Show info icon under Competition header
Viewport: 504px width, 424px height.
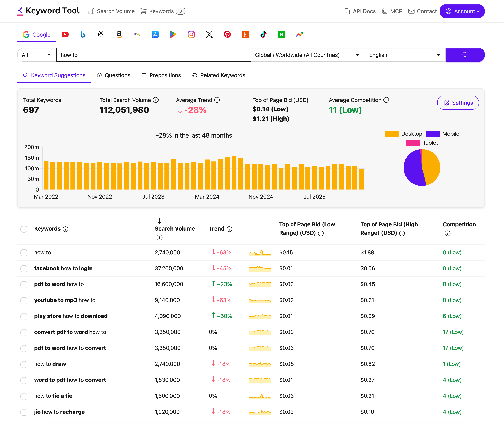tap(447, 233)
